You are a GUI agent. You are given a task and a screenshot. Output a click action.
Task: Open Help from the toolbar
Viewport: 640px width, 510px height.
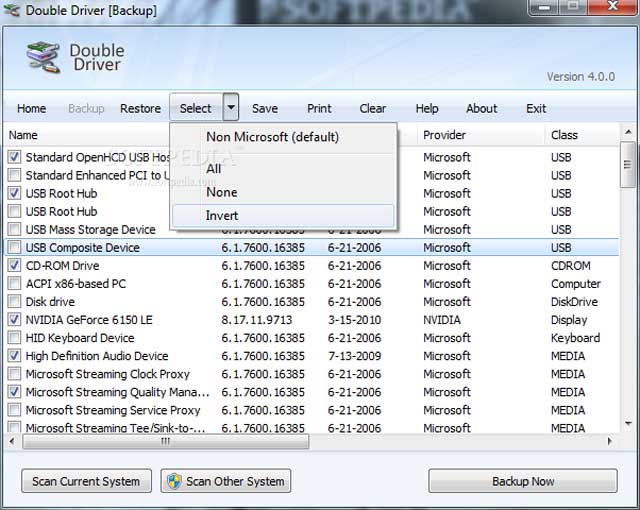(x=427, y=109)
